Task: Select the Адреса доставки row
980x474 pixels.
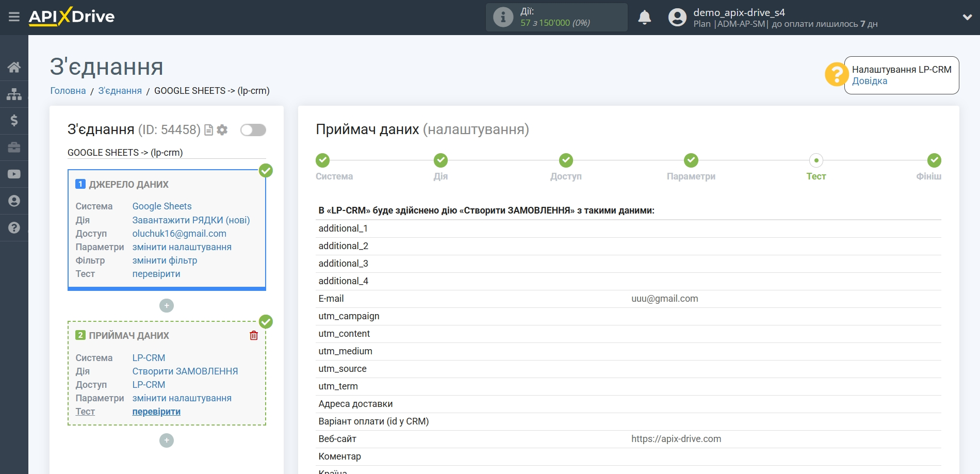Action: pyautogui.click(x=628, y=404)
